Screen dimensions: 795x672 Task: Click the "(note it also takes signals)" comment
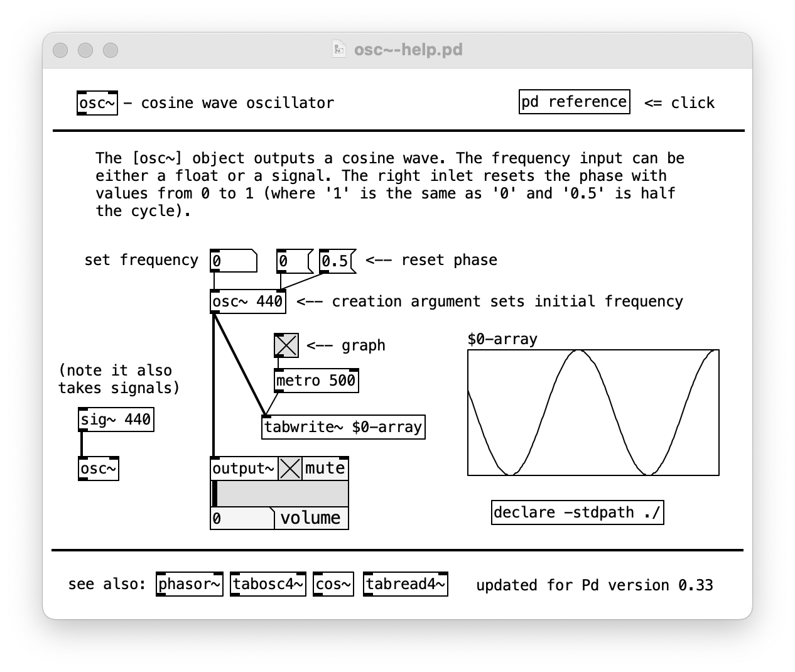tap(119, 379)
